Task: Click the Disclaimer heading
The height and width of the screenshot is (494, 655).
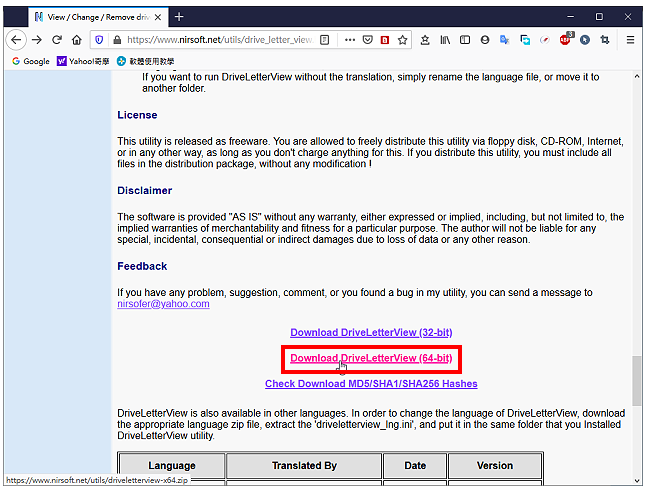Action: [145, 190]
